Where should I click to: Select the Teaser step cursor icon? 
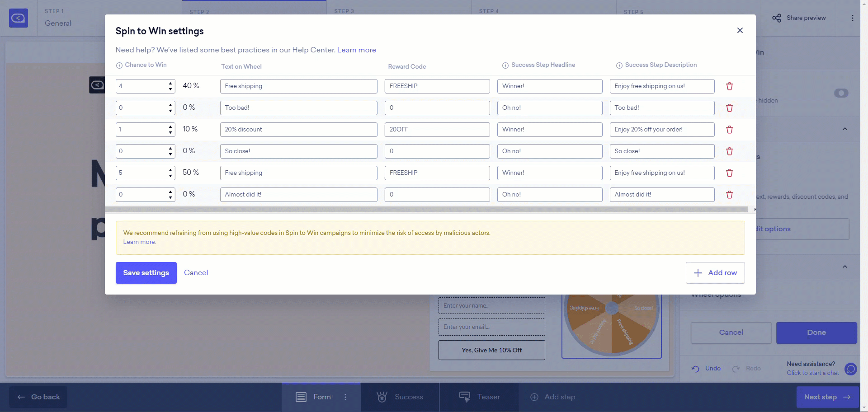click(x=465, y=397)
